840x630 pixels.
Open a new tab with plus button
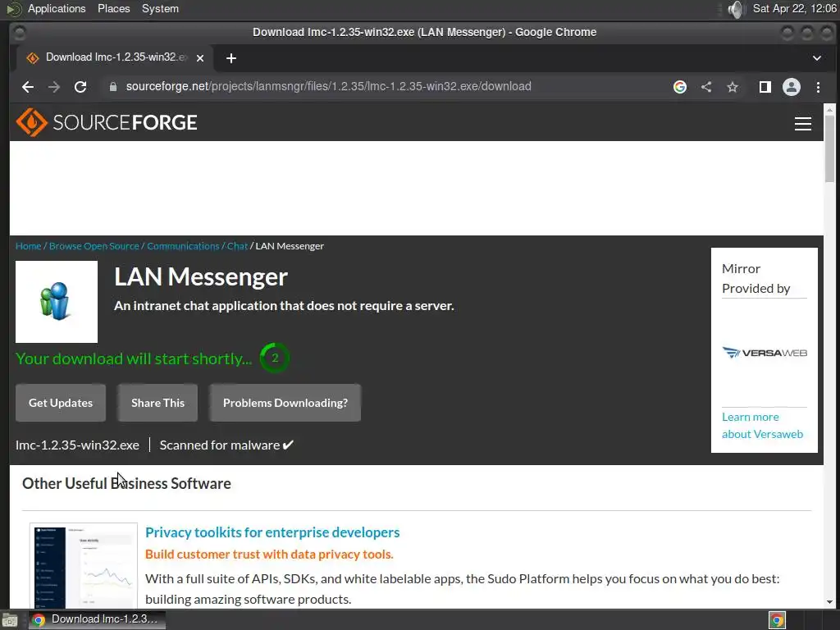coord(231,58)
